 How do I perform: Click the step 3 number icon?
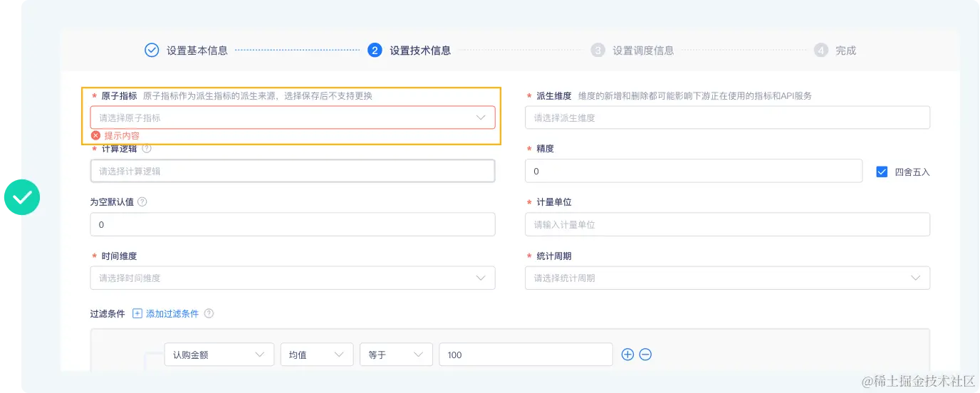[x=598, y=51]
